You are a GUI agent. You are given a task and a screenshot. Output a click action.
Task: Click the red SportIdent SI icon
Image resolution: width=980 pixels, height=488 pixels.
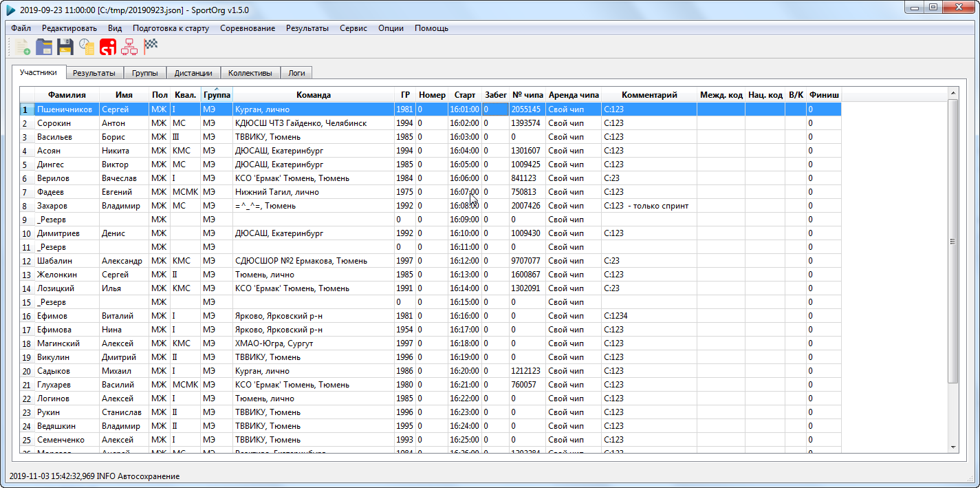[108, 47]
